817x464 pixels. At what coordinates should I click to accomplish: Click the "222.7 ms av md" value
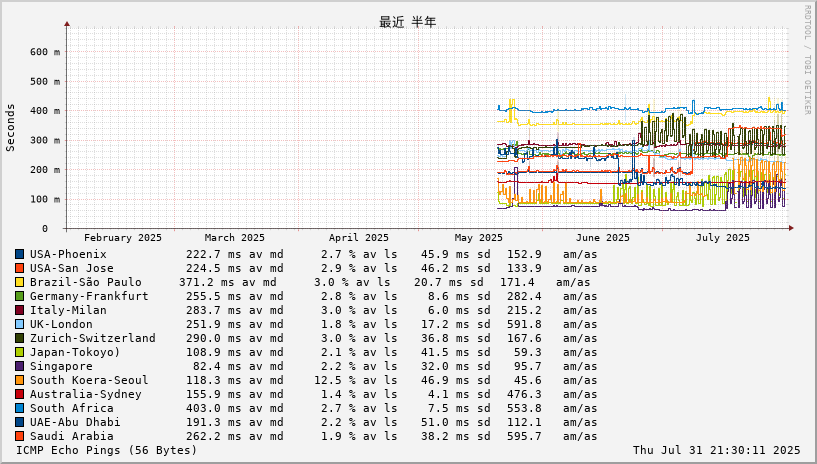click(235, 254)
